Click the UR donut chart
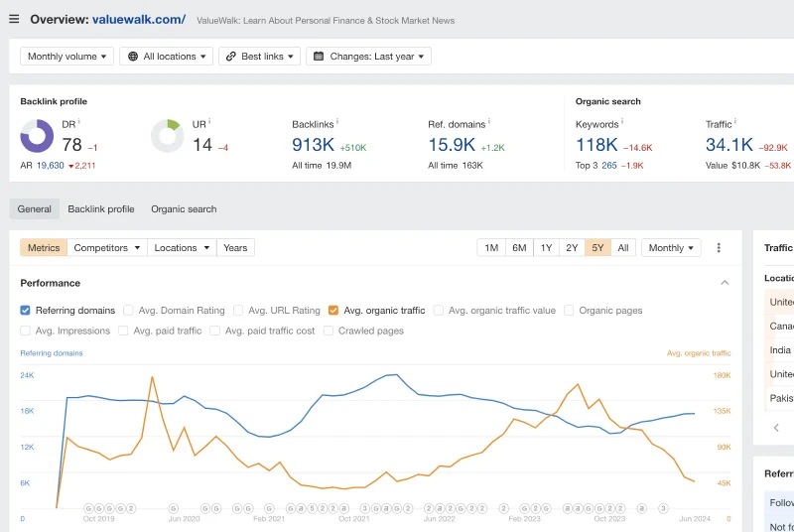This screenshot has width=794, height=532. pyautogui.click(x=167, y=136)
